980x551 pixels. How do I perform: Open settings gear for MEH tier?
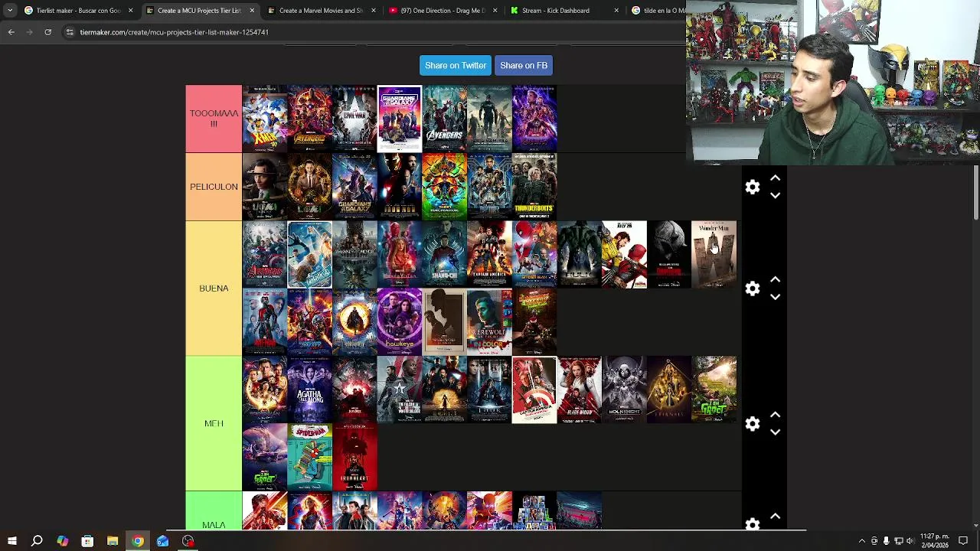[753, 424]
